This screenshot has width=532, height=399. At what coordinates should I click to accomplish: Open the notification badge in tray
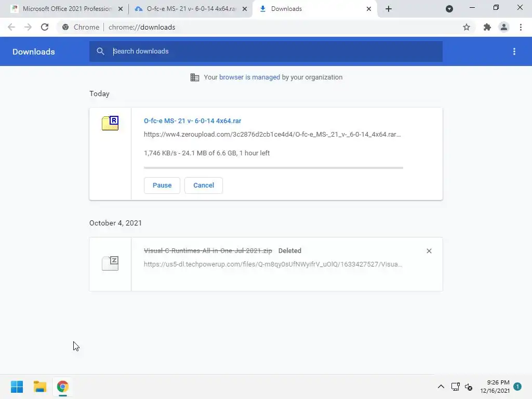[517, 387]
